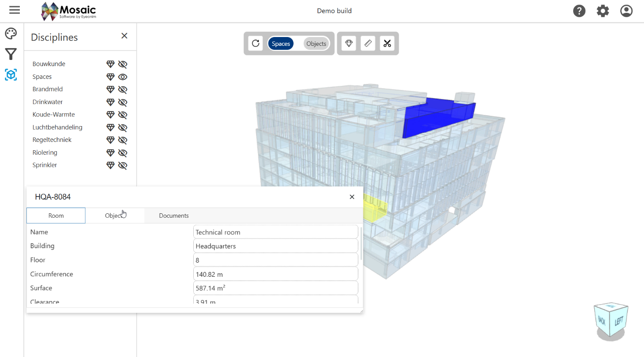Open the color palette sidebar panel

pos(11,33)
